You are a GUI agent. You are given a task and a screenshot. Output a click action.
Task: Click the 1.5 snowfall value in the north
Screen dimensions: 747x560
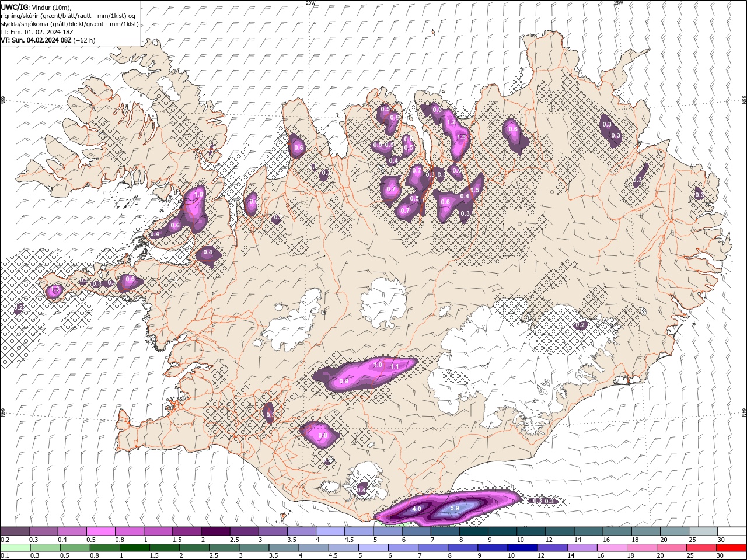tap(462, 138)
